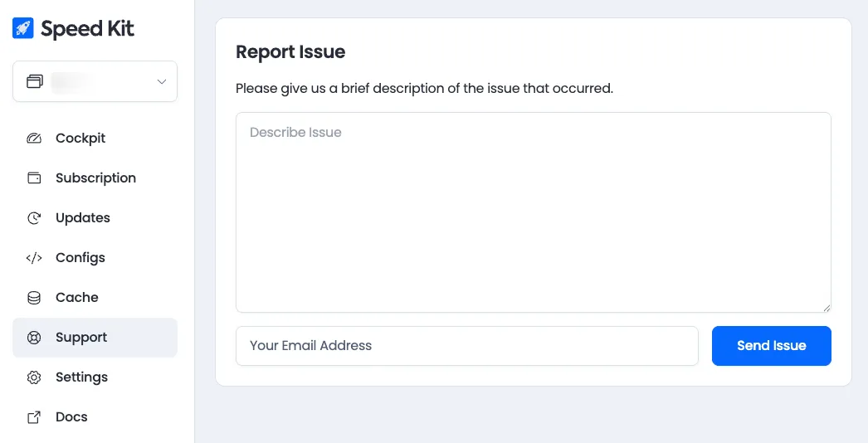Screen dimensions: 868x443
Task: Click the Support lifebuoy icon
Action: pyautogui.click(x=34, y=338)
